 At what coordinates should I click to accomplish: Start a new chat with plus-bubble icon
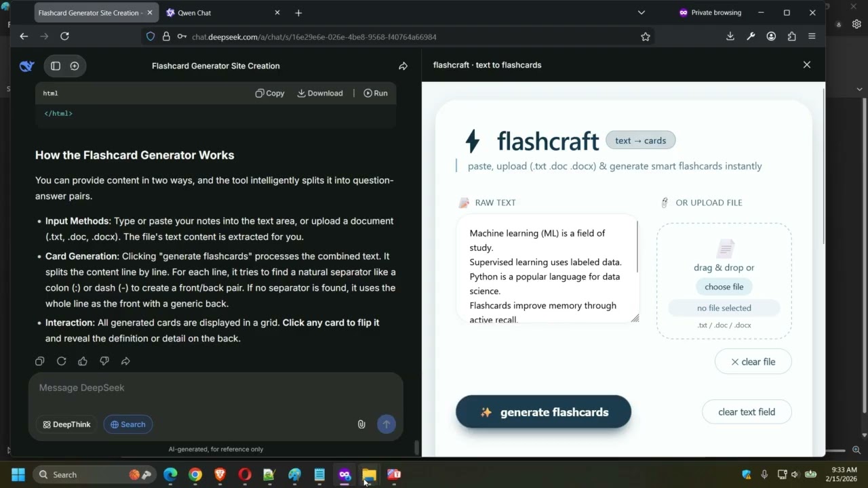point(75,66)
